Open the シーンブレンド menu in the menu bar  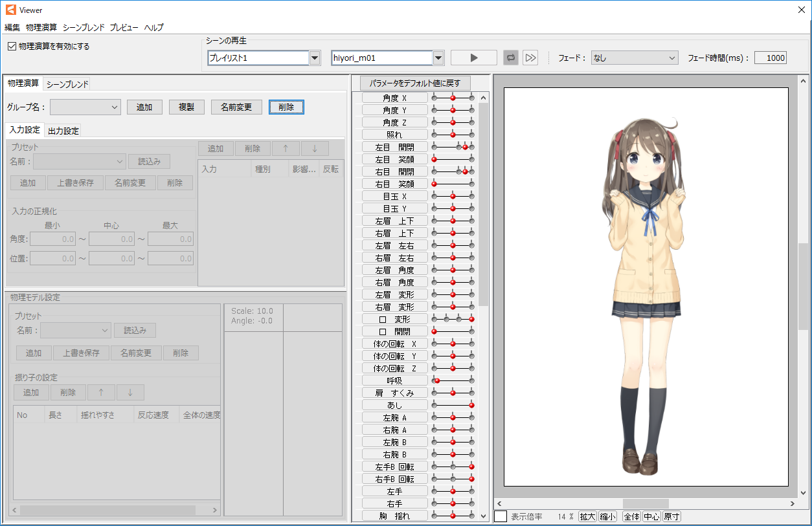84,27
